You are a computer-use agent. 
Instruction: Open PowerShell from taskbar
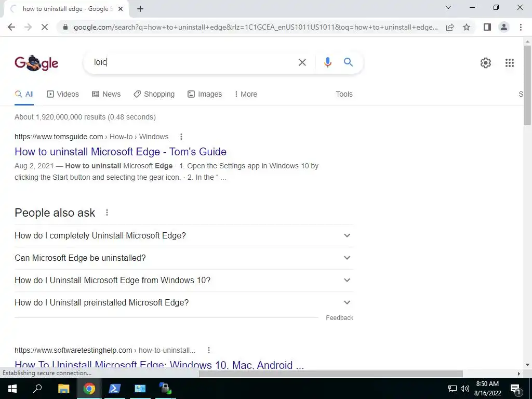115,389
